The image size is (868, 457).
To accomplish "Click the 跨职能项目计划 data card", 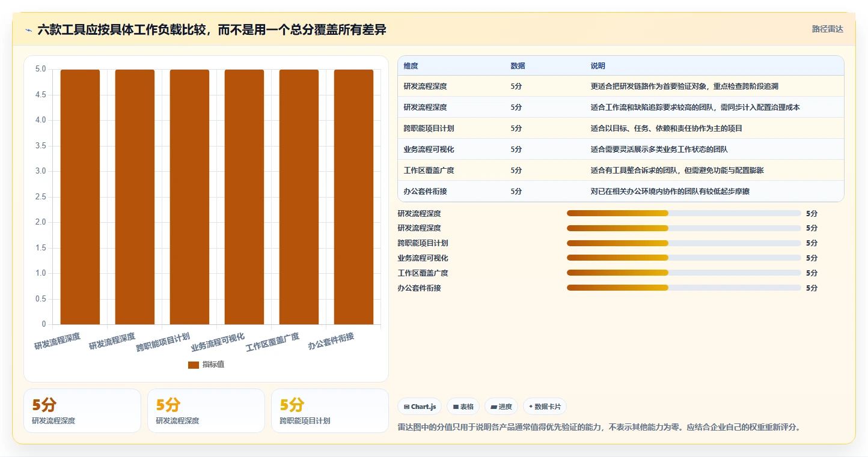I will coord(330,411).
